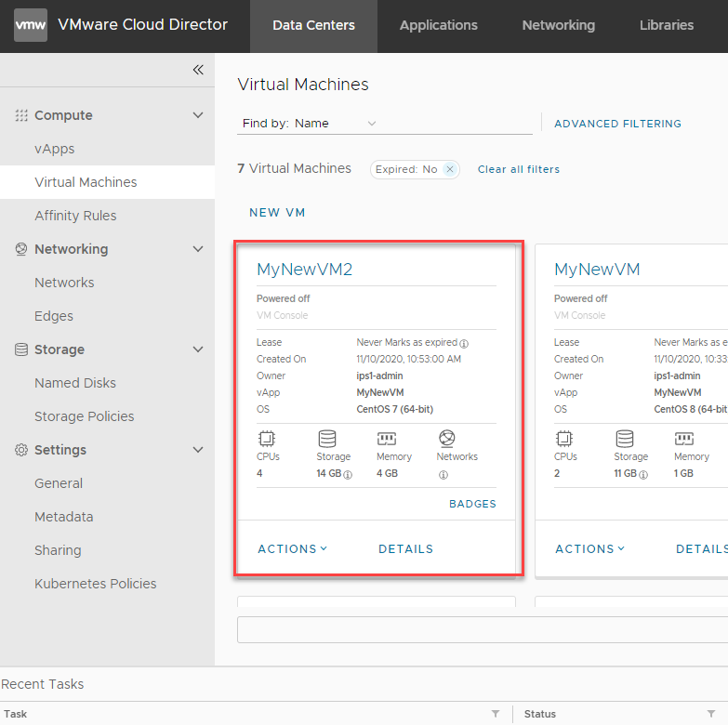Open the MyNewVM title link
Screen dimensions: 728x725
click(x=597, y=270)
